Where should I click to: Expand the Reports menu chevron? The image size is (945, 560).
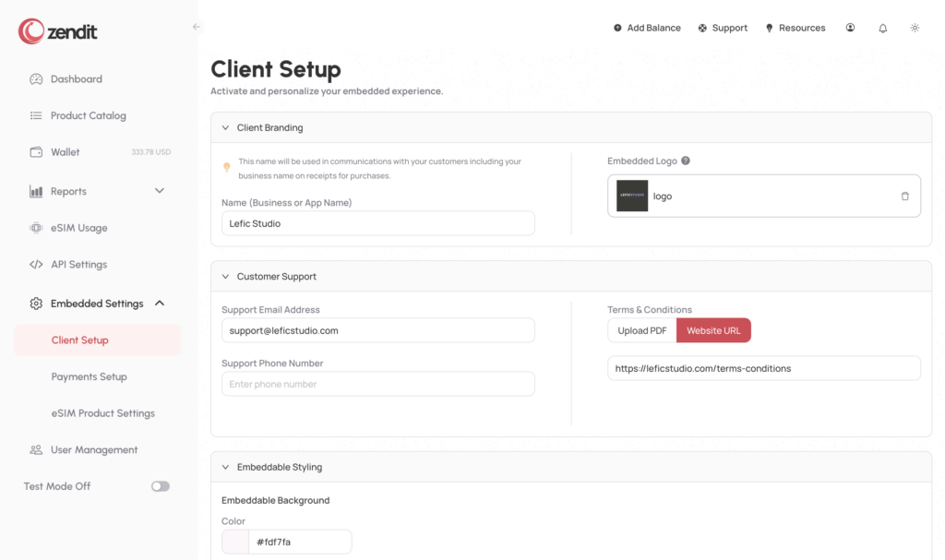(x=160, y=191)
